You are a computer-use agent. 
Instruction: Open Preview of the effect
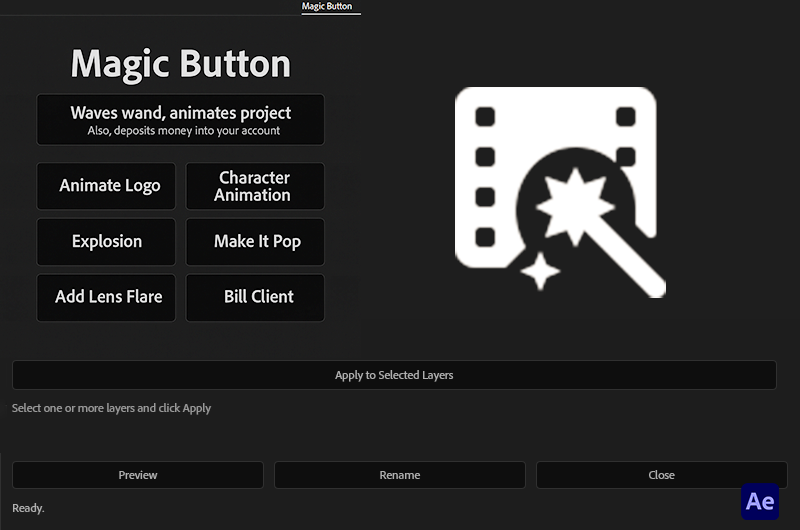(x=138, y=475)
